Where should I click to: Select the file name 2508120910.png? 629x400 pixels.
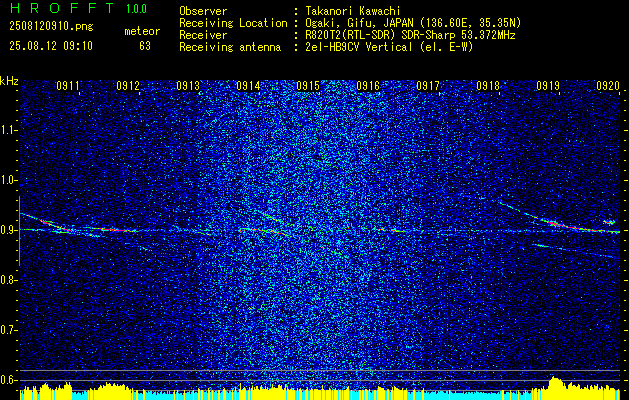[51, 26]
